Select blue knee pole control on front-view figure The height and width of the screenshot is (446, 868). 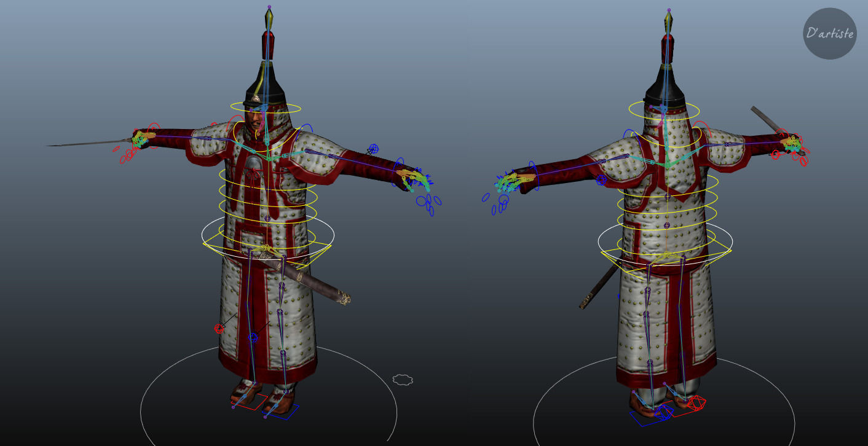[x=253, y=337]
